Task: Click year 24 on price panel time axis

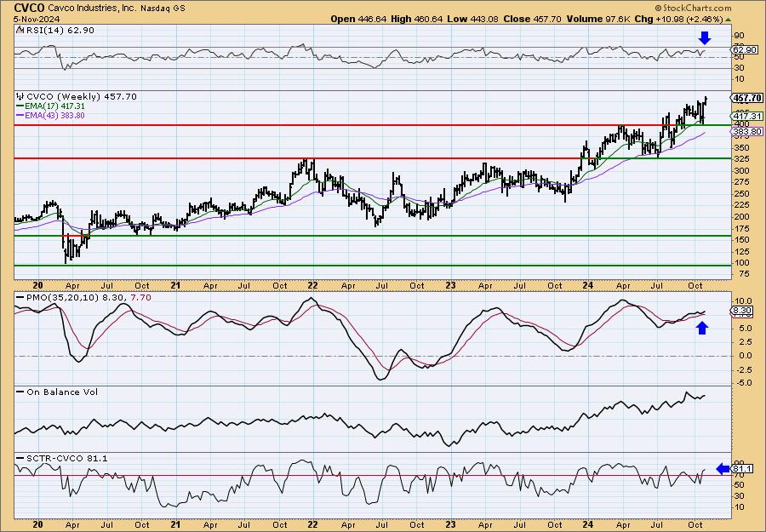Action: (588, 285)
